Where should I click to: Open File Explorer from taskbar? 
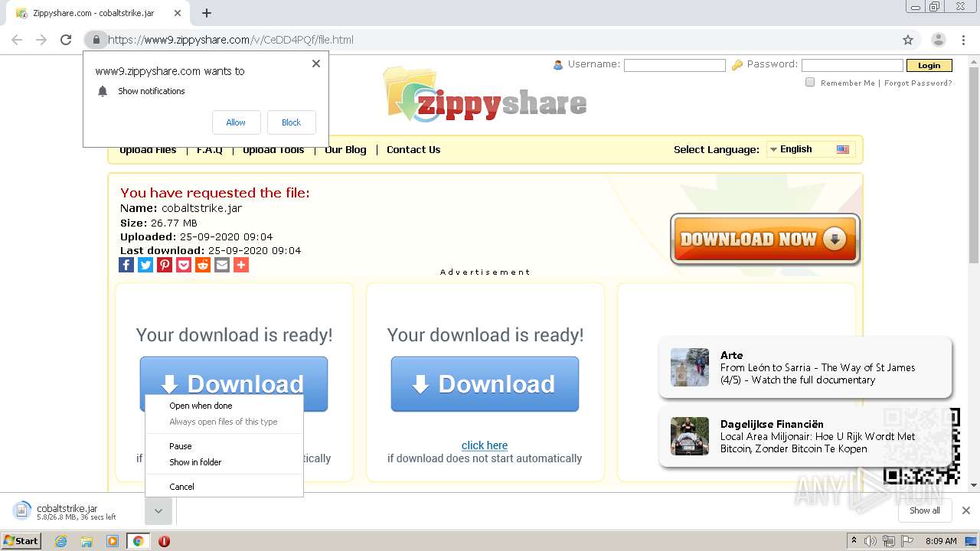(x=87, y=541)
